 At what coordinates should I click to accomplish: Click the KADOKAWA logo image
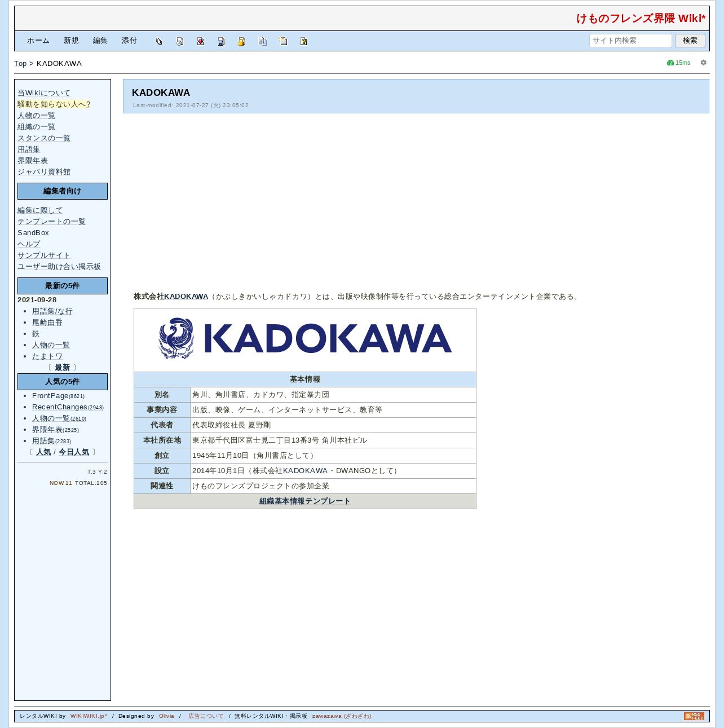click(305, 339)
